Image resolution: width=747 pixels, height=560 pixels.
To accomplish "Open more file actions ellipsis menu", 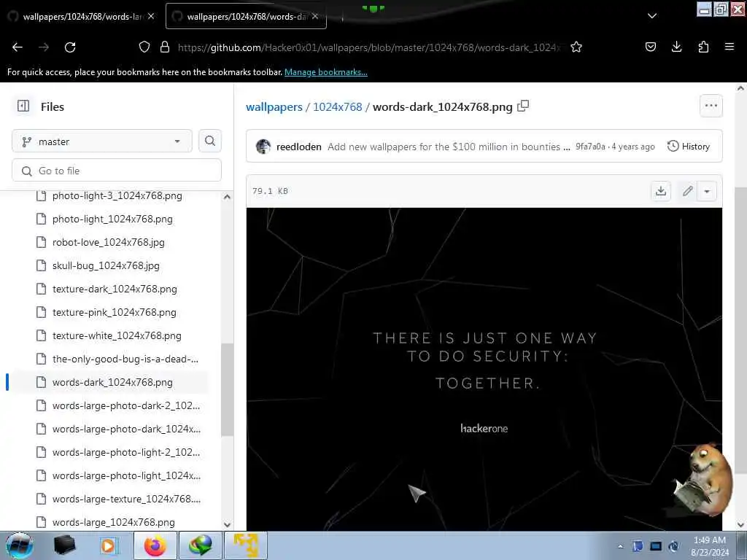I will (x=711, y=106).
